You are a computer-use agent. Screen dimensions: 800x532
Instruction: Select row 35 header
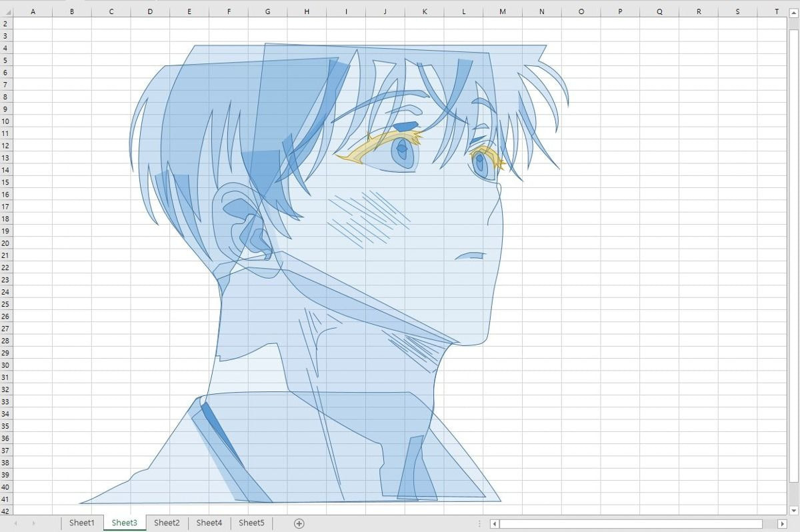coord(6,426)
